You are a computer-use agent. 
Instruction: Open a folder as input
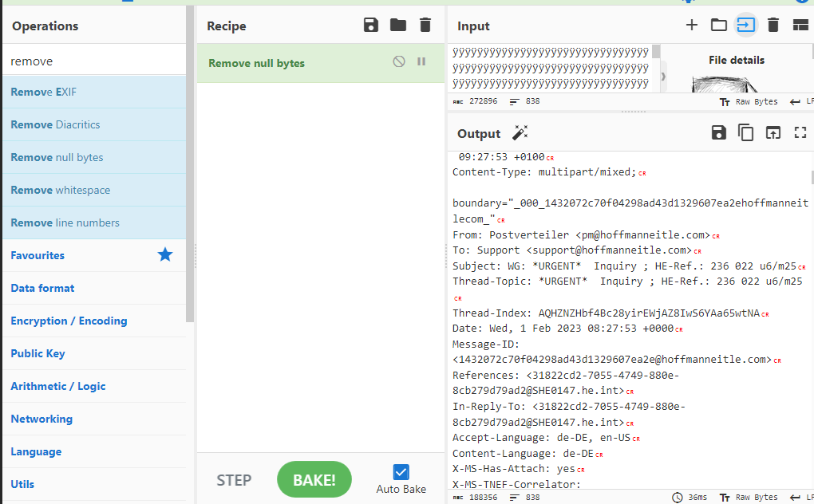tap(718, 26)
